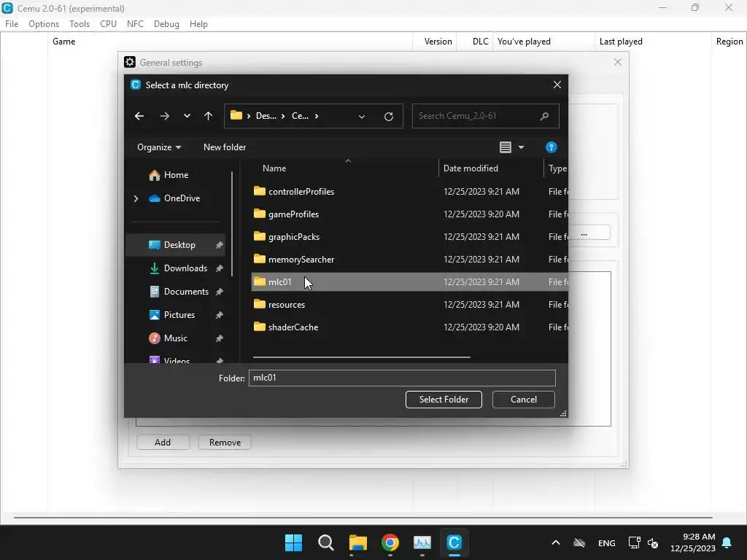
Task: Open the Windows Start menu
Action: point(293,542)
